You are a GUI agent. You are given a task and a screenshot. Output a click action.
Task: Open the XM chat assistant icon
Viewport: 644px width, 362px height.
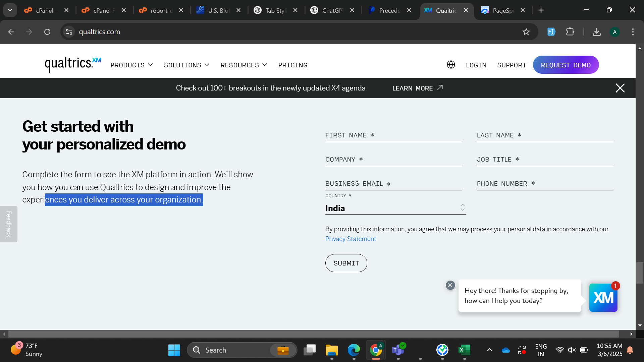coord(603,298)
